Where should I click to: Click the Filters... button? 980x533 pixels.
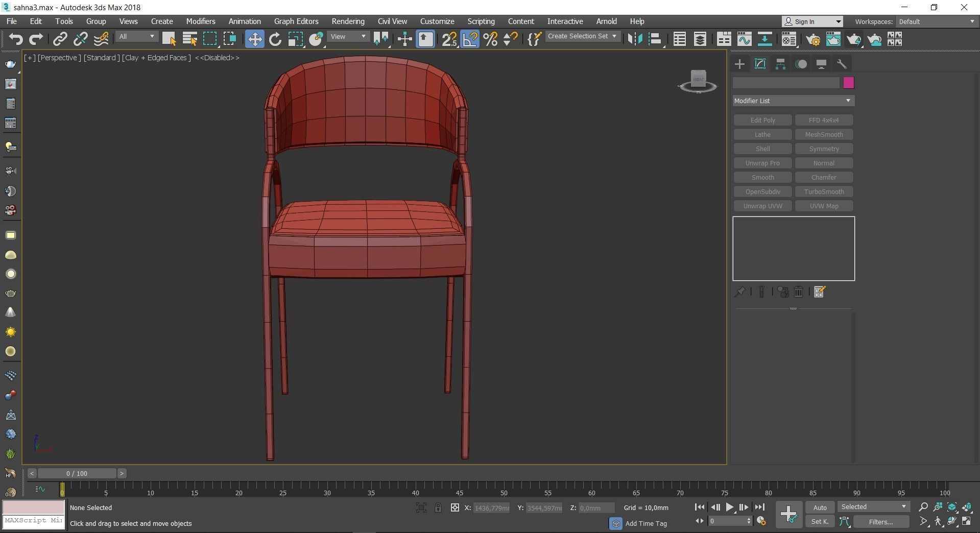[x=881, y=522]
